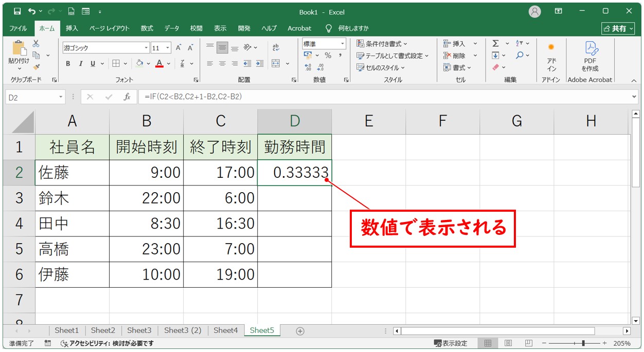Expand the font color dropdown arrow
The image size is (644, 352).
[x=170, y=64]
